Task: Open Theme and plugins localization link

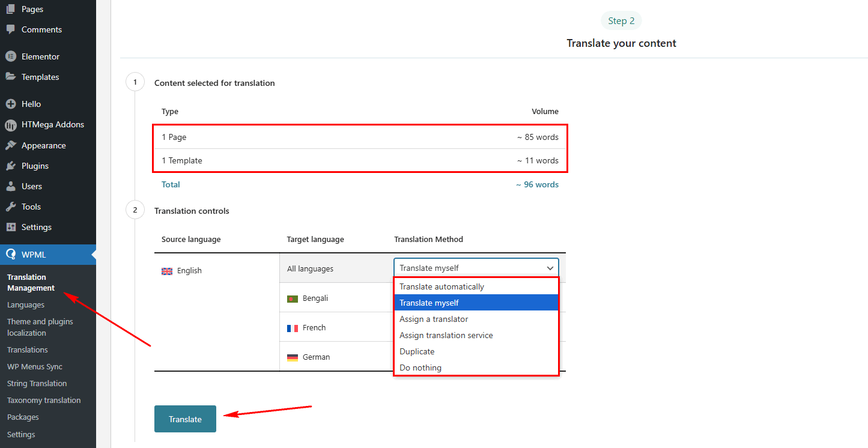Action: [40, 327]
